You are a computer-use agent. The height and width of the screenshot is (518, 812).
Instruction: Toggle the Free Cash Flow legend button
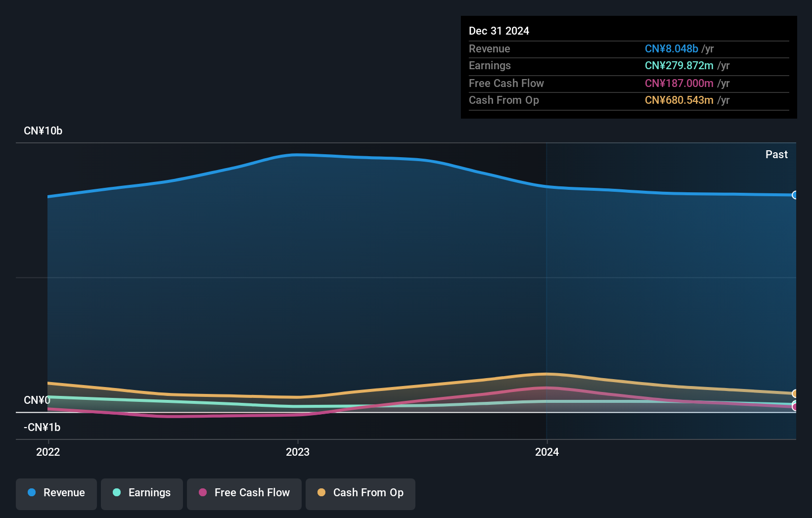tap(244, 494)
